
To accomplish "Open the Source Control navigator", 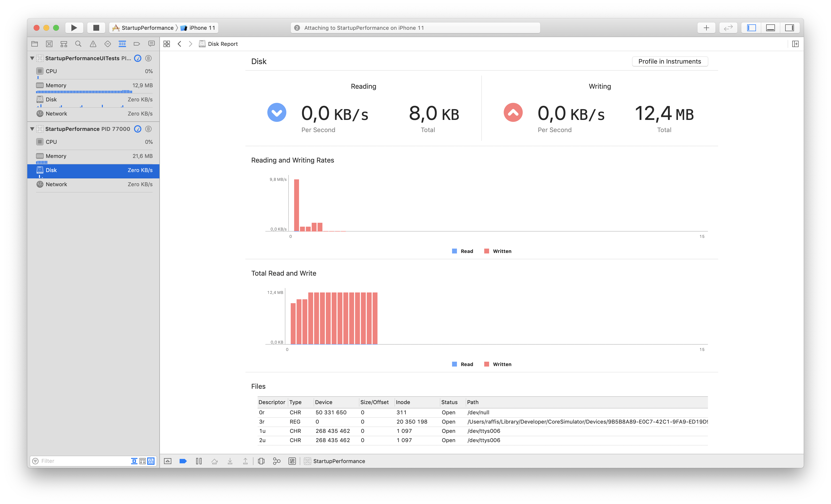I will pos(49,44).
